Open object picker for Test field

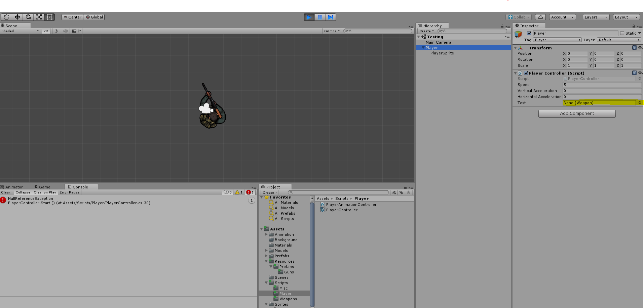pyautogui.click(x=640, y=103)
